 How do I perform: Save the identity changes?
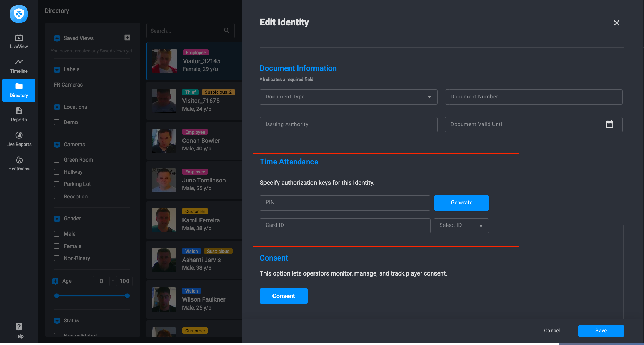601,331
